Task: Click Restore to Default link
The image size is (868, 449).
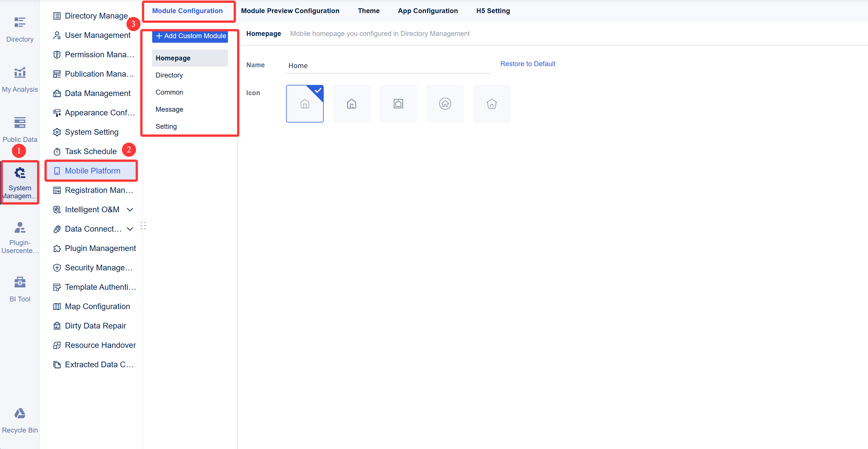Action: click(x=528, y=64)
